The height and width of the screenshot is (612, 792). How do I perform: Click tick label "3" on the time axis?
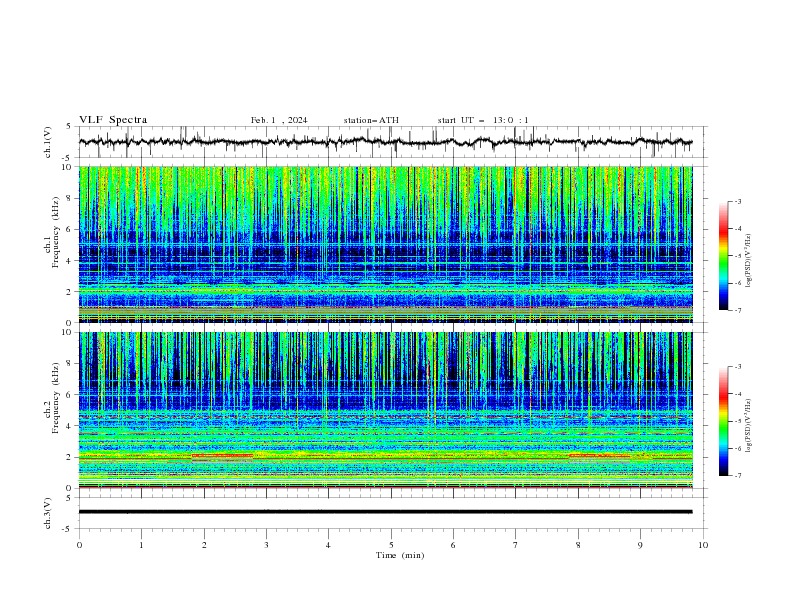266,545
